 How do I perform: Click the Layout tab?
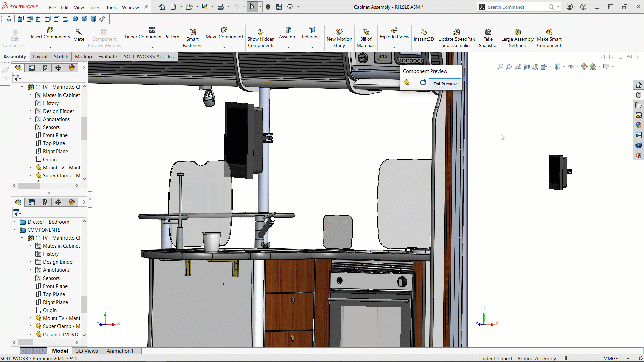[40, 56]
